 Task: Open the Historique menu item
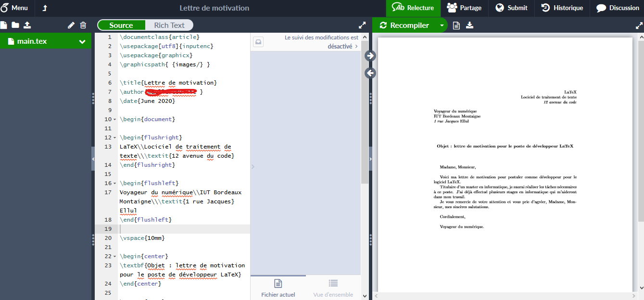tap(562, 8)
